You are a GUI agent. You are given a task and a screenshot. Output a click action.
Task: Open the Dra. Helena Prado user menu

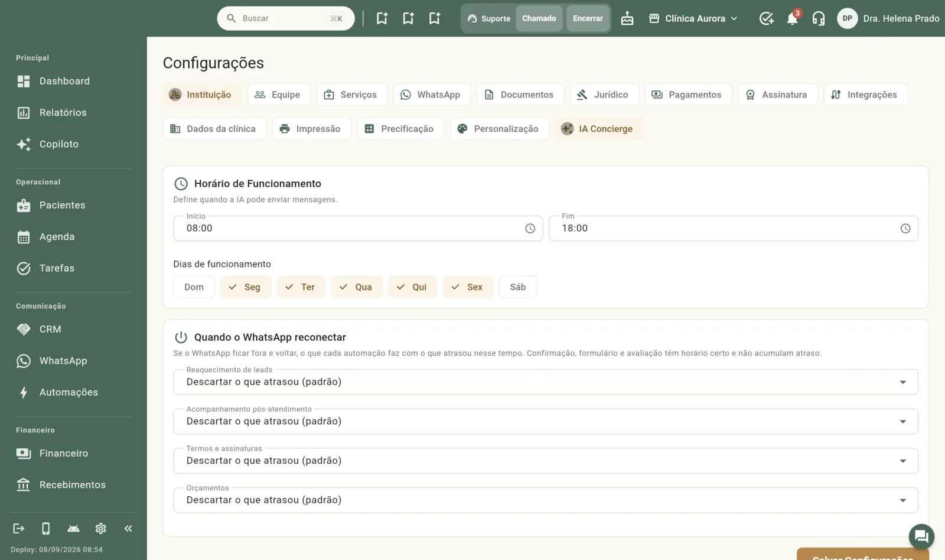click(x=888, y=18)
